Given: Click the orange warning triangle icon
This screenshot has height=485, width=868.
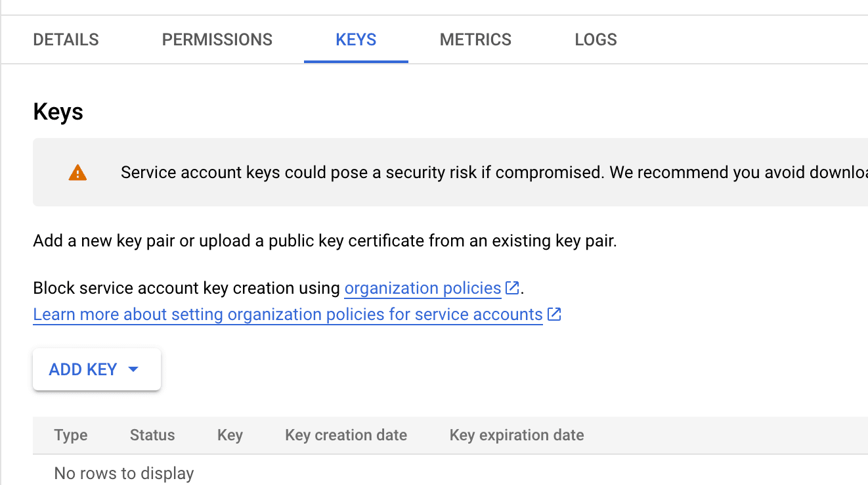Looking at the screenshot, I should [x=77, y=173].
